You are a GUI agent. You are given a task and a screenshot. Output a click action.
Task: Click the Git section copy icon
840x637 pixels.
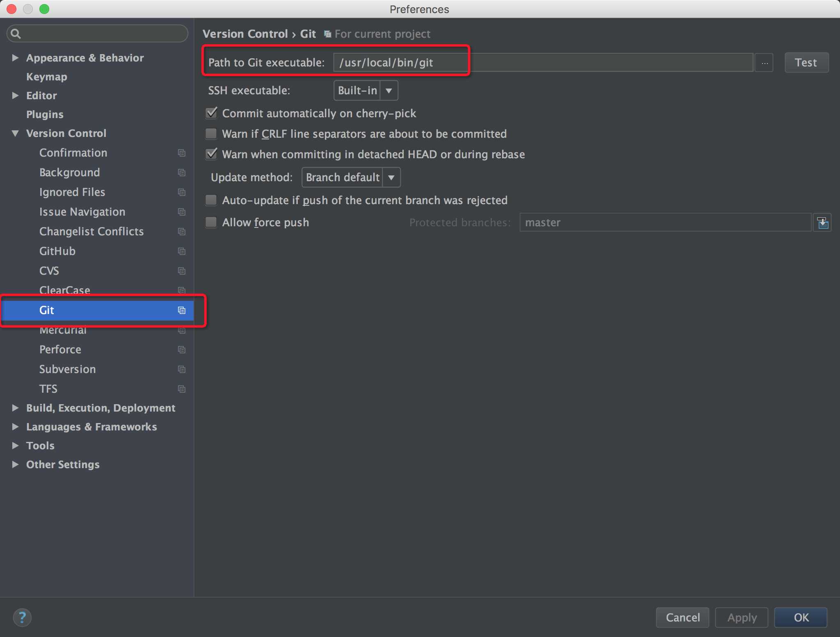click(x=181, y=310)
